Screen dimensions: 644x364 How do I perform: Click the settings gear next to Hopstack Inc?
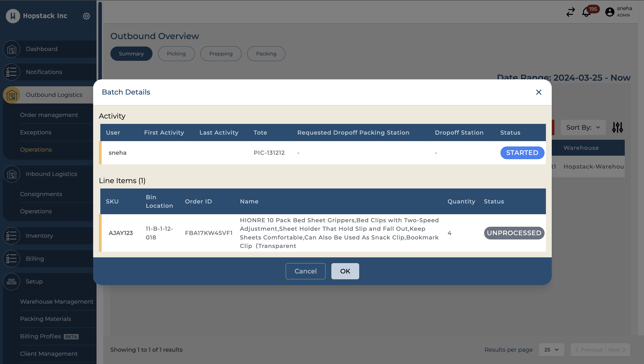[86, 16]
